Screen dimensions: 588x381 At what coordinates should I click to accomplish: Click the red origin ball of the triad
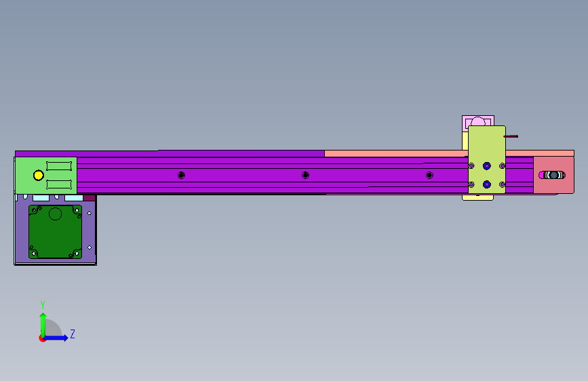(x=42, y=338)
